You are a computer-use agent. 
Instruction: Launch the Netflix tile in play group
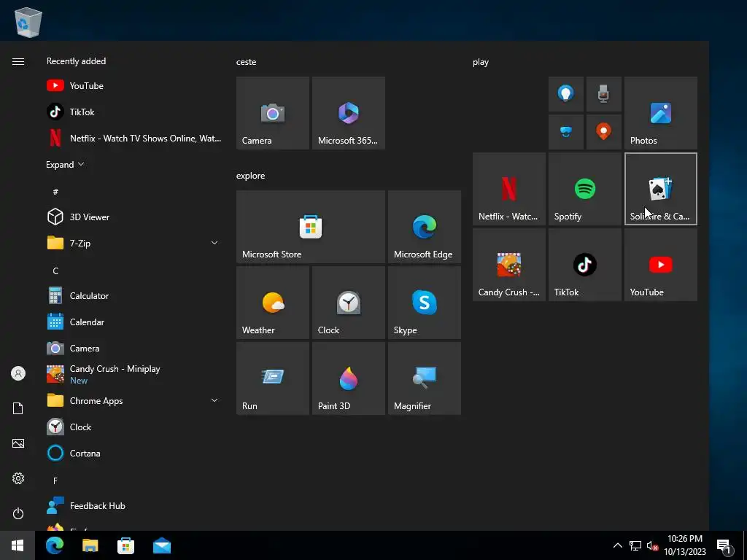coord(508,189)
